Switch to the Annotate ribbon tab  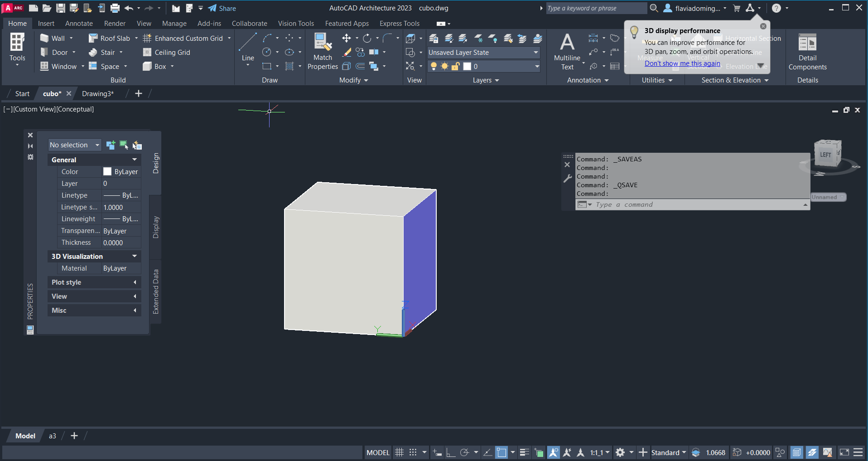[79, 24]
